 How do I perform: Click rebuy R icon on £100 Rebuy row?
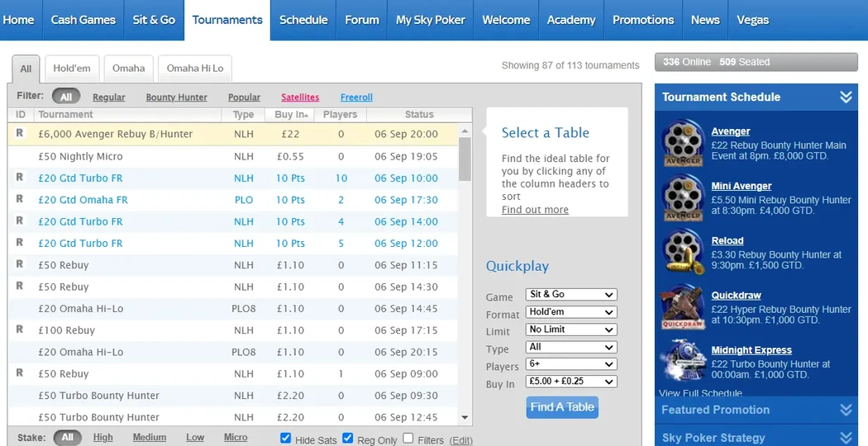[20, 330]
